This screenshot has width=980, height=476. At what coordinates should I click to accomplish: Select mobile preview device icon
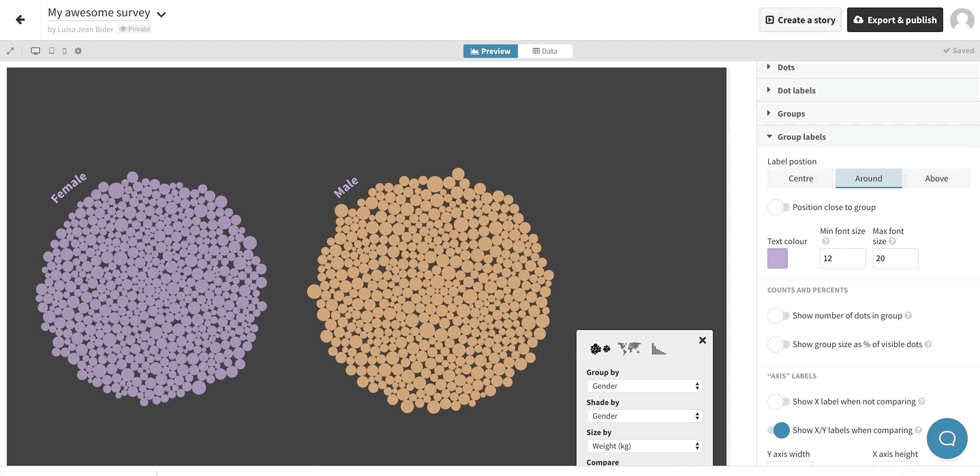[x=65, y=51]
